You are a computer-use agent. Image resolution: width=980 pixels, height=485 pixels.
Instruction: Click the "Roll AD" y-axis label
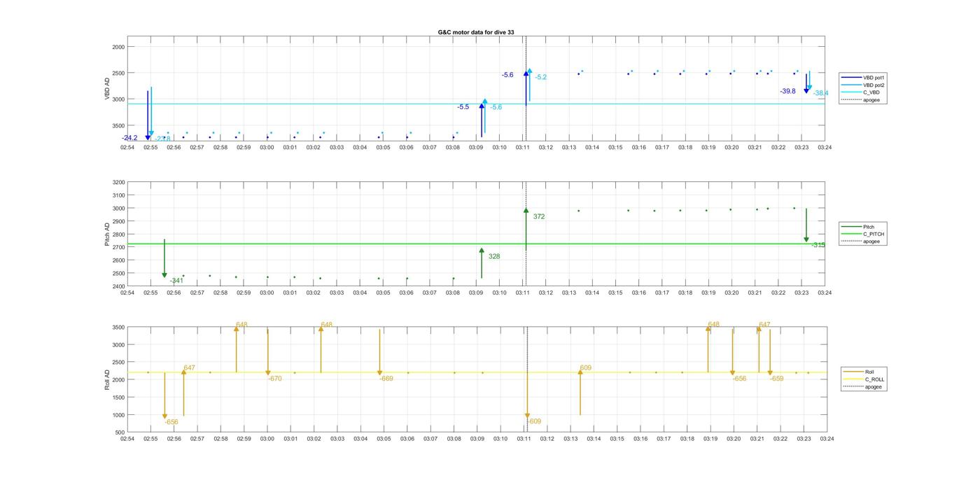coord(107,379)
